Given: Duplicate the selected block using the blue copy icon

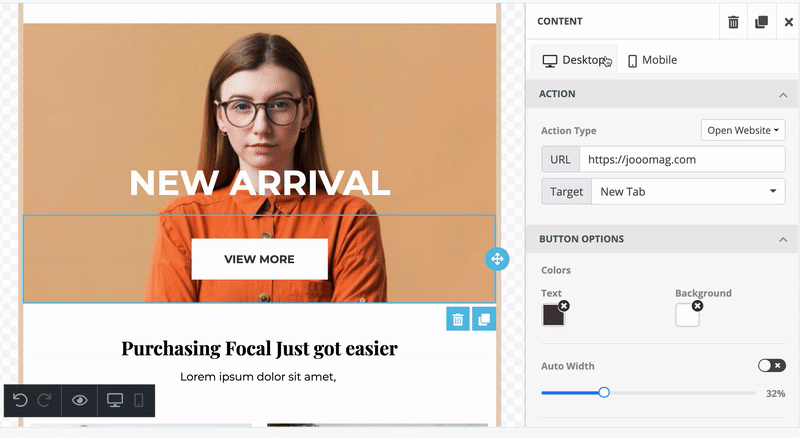Looking at the screenshot, I should pyautogui.click(x=484, y=319).
